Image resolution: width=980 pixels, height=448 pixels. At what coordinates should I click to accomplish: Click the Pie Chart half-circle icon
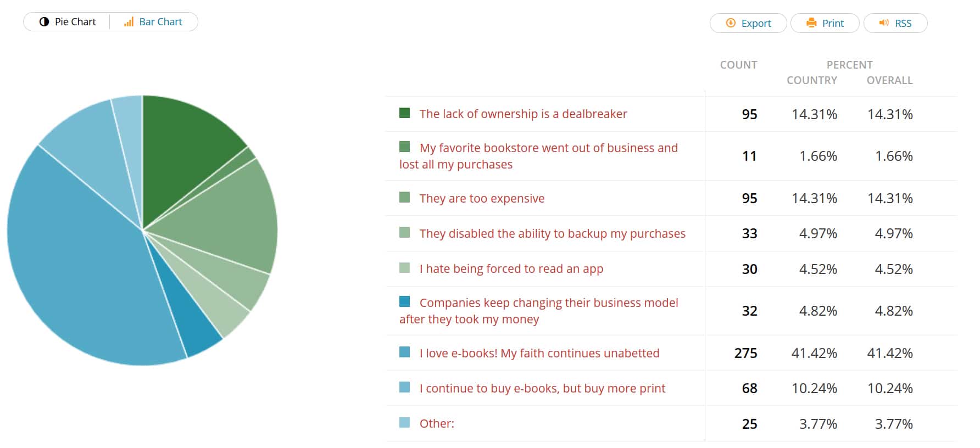pos(44,22)
